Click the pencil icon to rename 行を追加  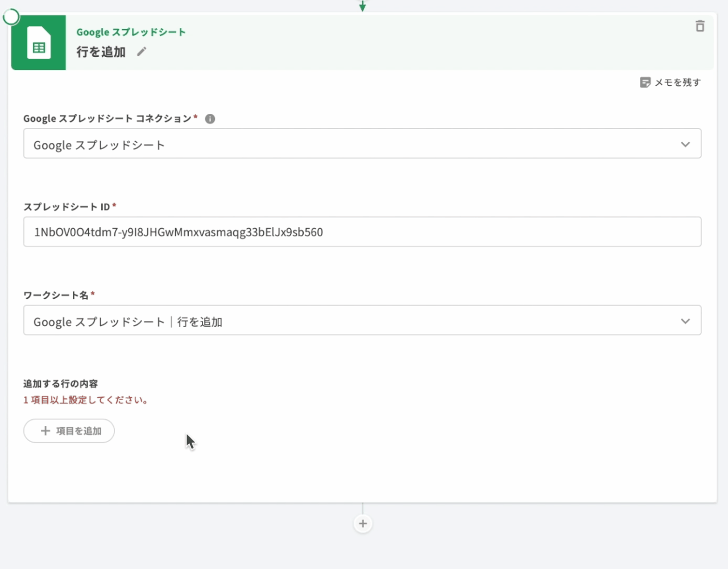pyautogui.click(x=142, y=52)
